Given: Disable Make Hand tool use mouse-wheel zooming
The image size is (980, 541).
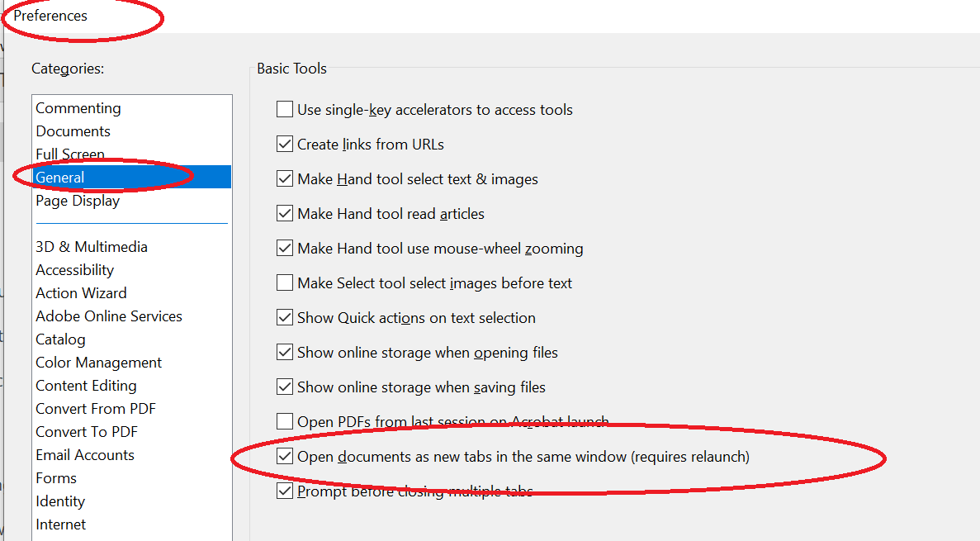Looking at the screenshot, I should point(285,248).
